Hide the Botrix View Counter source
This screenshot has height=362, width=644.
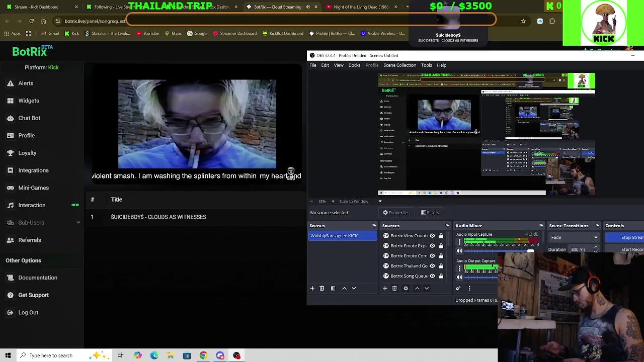pos(432,236)
